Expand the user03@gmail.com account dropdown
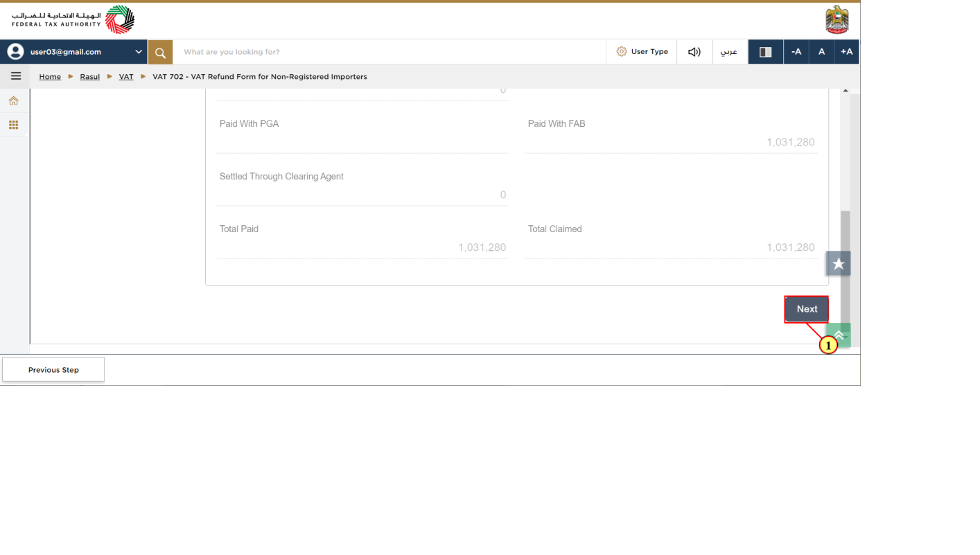Viewport: 980px width, 555px height. (139, 52)
